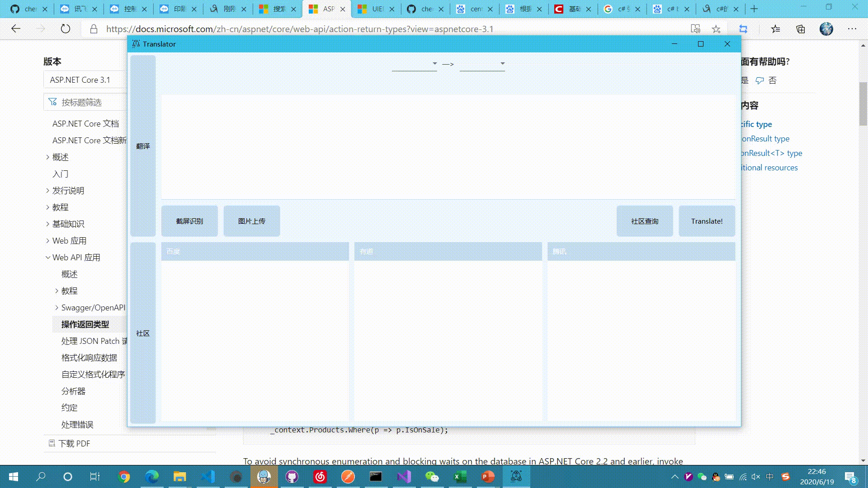868x488 pixels.
Task: Click the 截屏识别 button
Action: 189,221
